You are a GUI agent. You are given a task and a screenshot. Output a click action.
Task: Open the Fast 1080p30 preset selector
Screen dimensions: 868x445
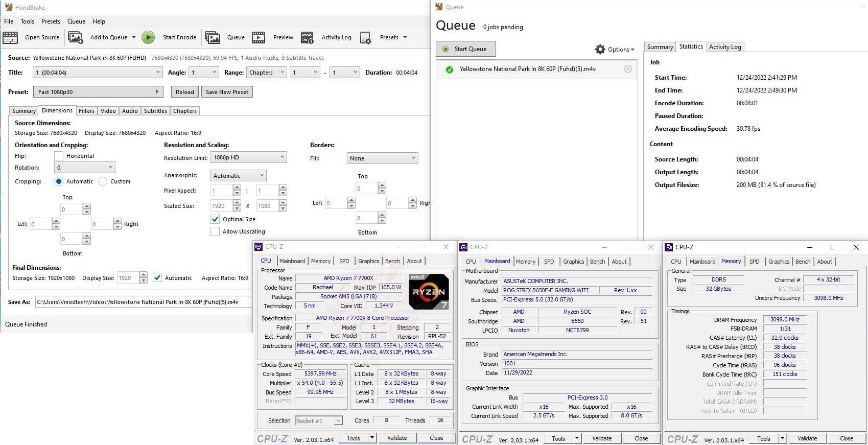point(98,92)
